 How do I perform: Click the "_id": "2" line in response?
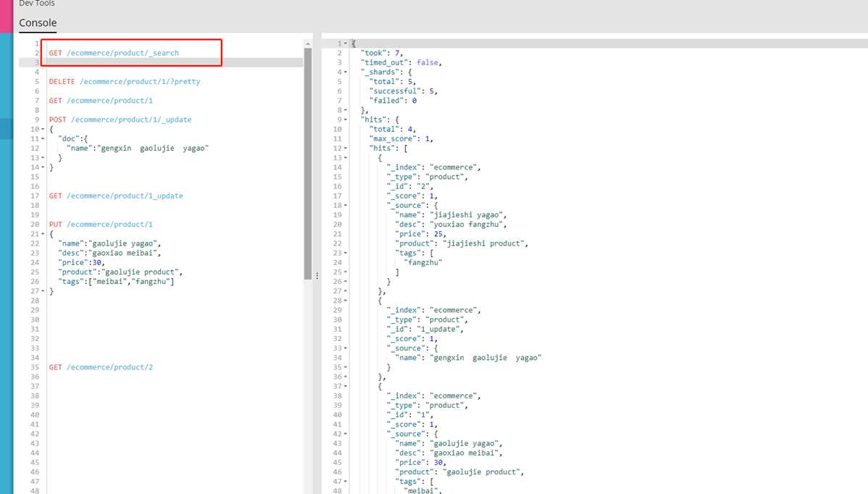pos(410,186)
